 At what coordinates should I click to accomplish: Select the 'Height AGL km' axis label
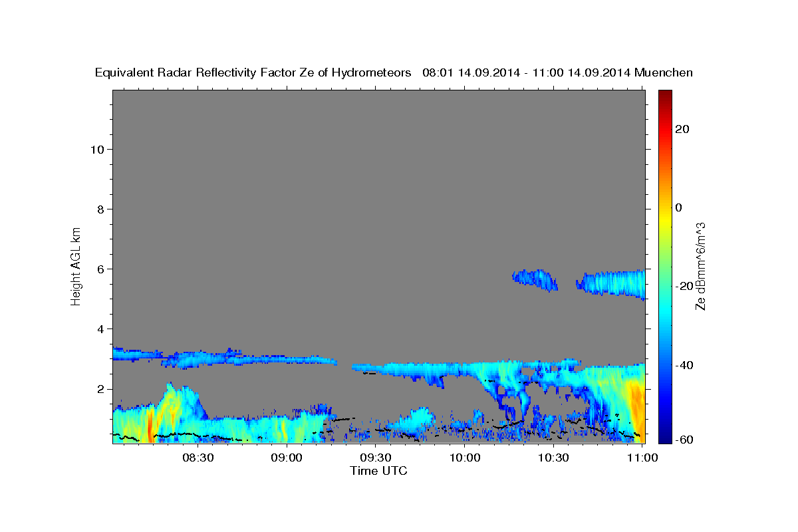76,265
